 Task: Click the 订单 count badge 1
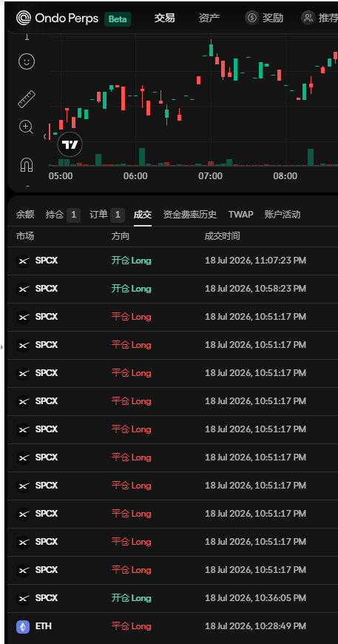click(118, 215)
